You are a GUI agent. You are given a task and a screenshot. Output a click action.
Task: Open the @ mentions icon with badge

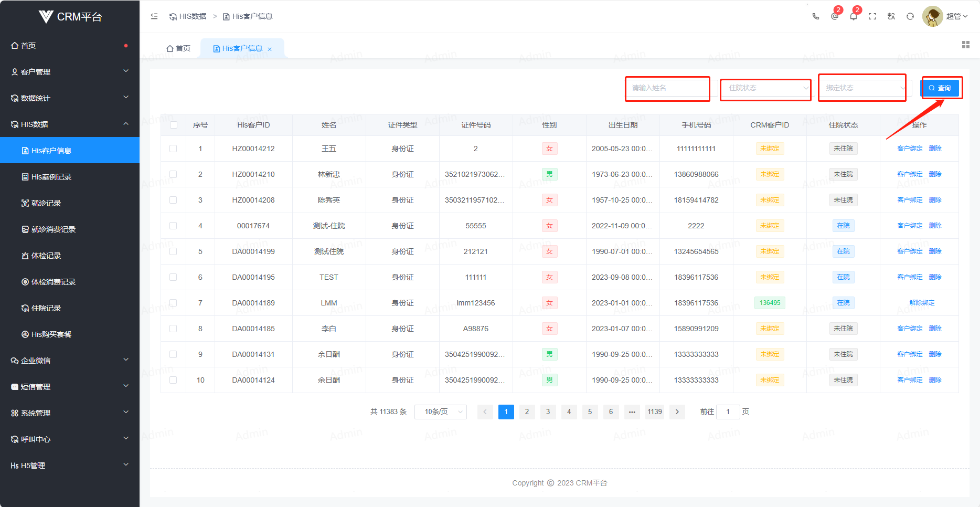[x=835, y=16]
